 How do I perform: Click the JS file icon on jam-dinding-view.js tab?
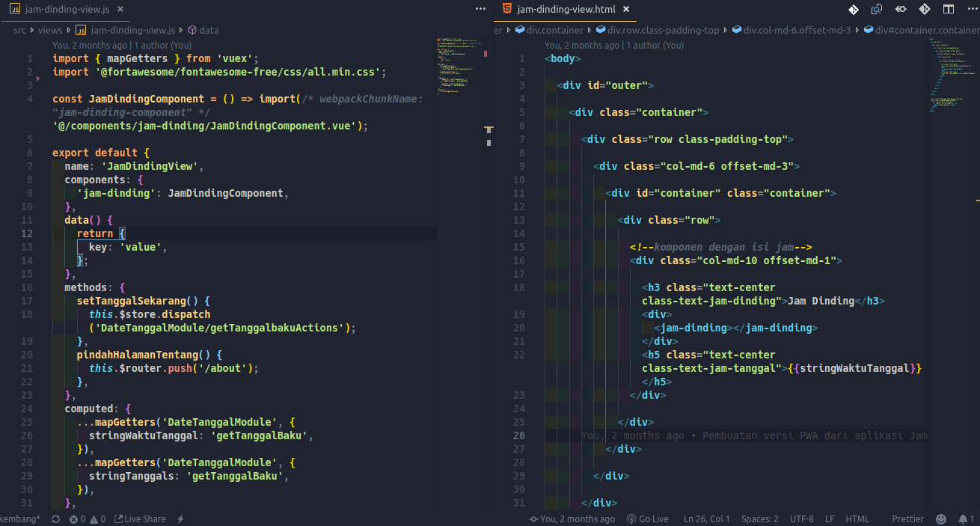tap(15, 10)
